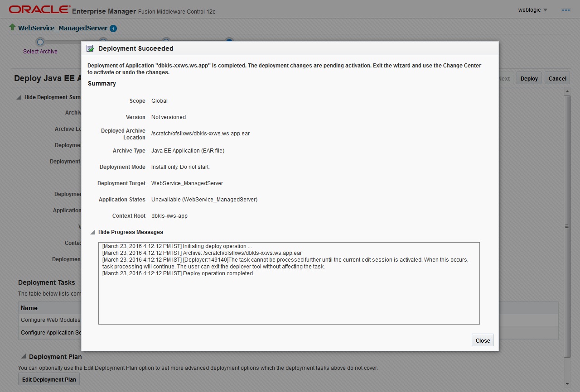
Task: Click the Deployment Tasks heading
Action: (47, 282)
